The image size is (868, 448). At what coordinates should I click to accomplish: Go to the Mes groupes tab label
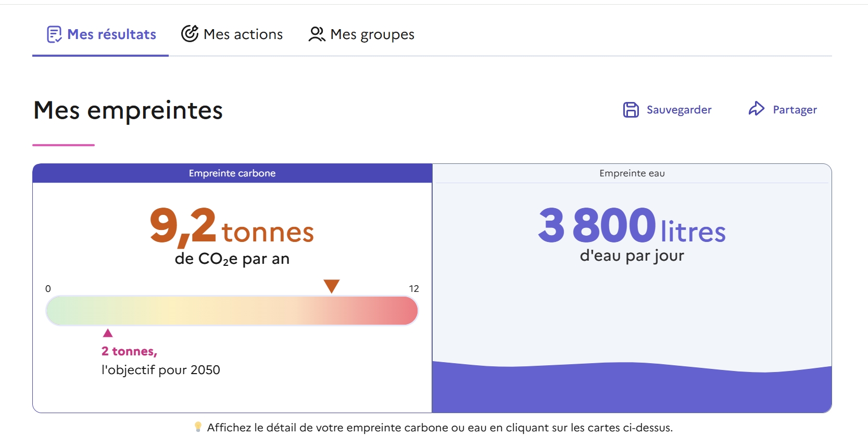tap(372, 34)
